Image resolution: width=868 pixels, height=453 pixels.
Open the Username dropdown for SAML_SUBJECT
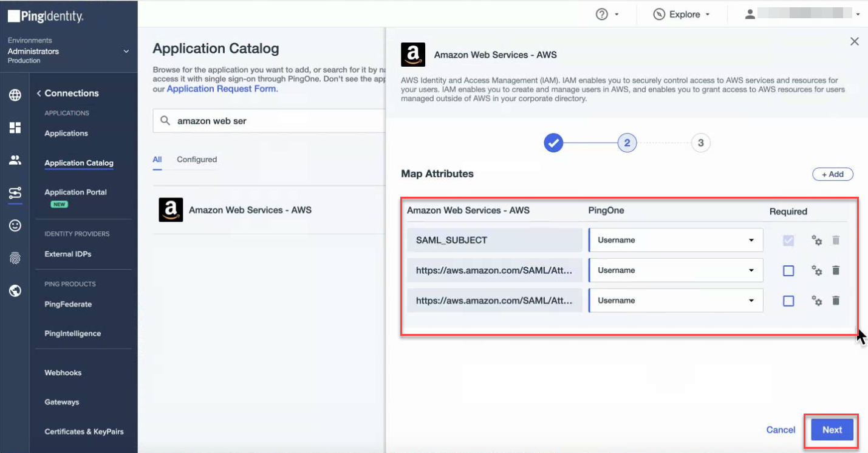coord(675,240)
